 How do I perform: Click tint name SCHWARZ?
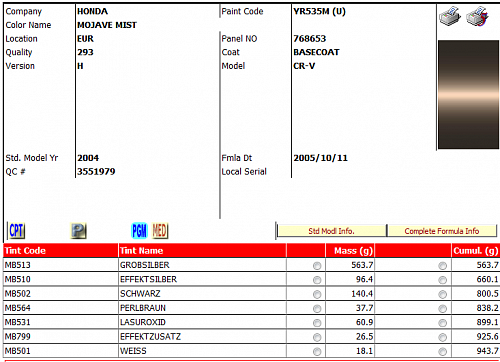(x=140, y=294)
